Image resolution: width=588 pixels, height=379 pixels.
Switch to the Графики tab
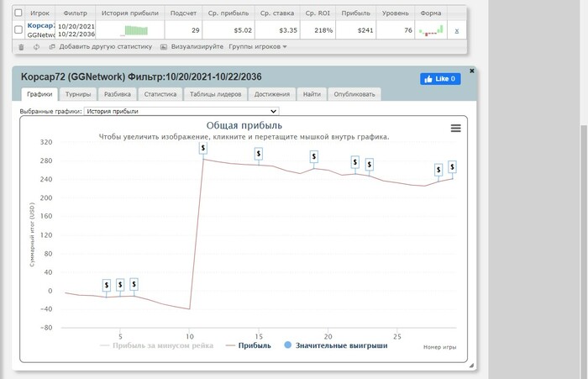coord(39,94)
